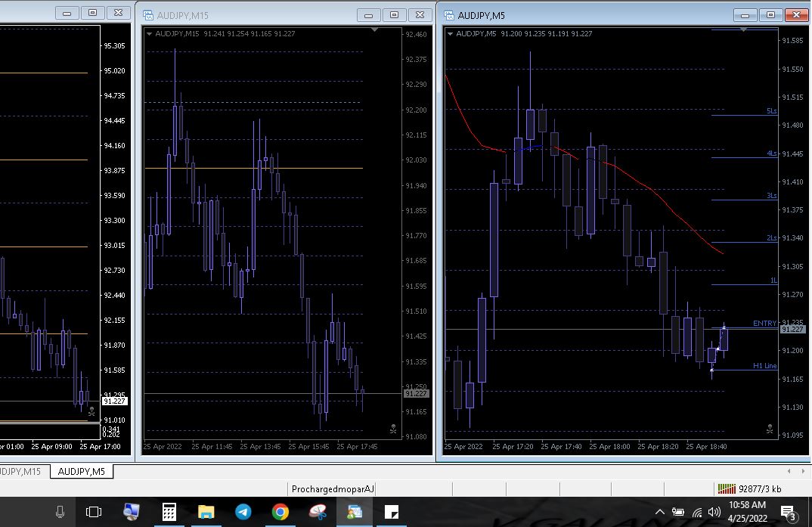Toggle the microphone icon on taskbar
Image resolution: width=812 pixels, height=527 pixels.
(x=60, y=513)
